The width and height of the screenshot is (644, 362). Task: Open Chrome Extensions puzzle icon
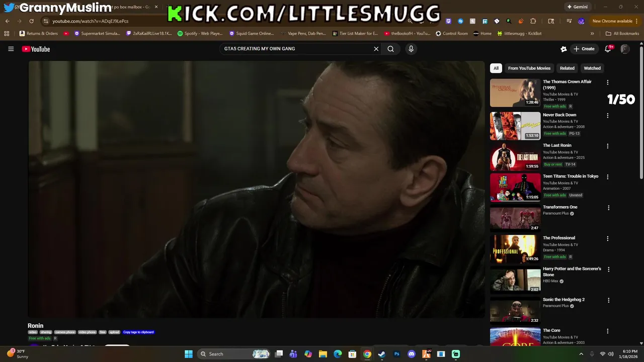tap(533, 21)
